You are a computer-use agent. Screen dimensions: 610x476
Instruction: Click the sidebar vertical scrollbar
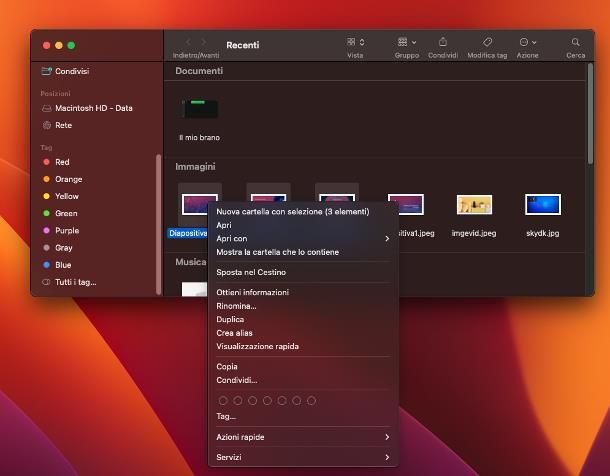click(158, 224)
